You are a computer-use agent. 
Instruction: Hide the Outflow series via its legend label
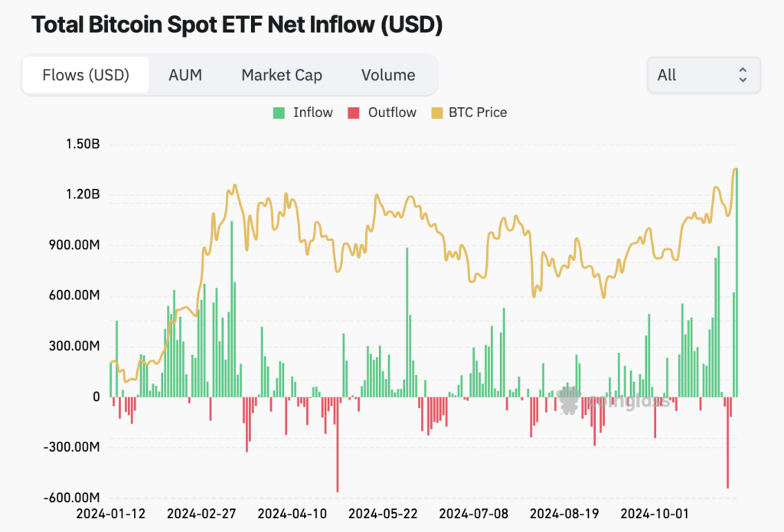(392, 113)
